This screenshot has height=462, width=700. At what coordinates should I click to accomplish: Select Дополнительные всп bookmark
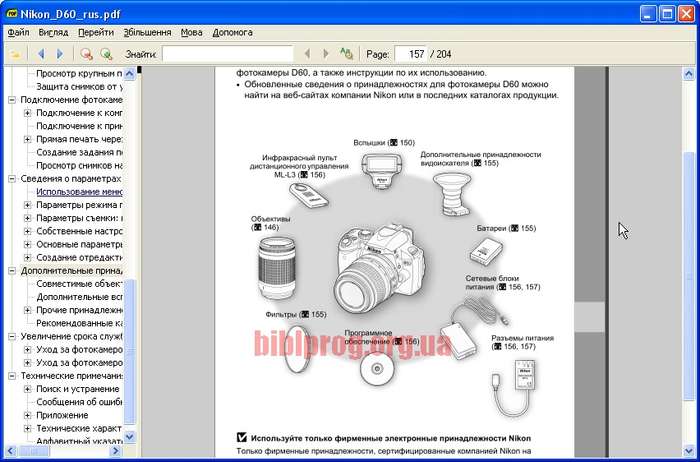[x=79, y=297]
